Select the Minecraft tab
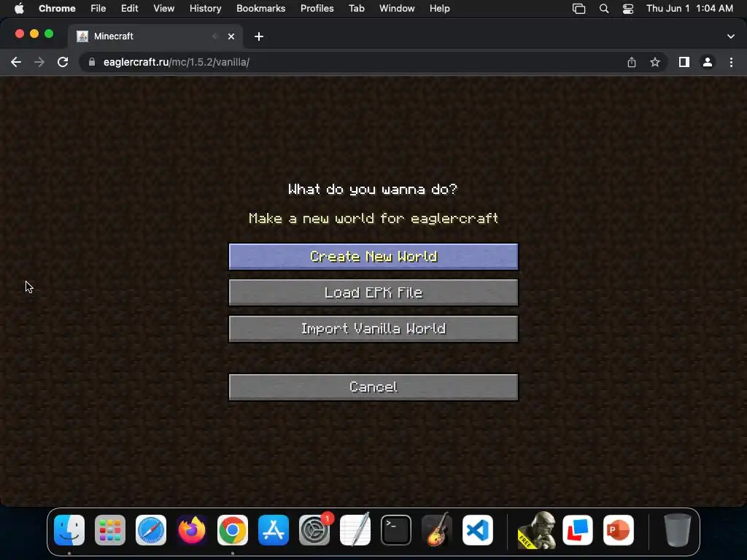Screen dimensions: 747x560 click(x=155, y=36)
